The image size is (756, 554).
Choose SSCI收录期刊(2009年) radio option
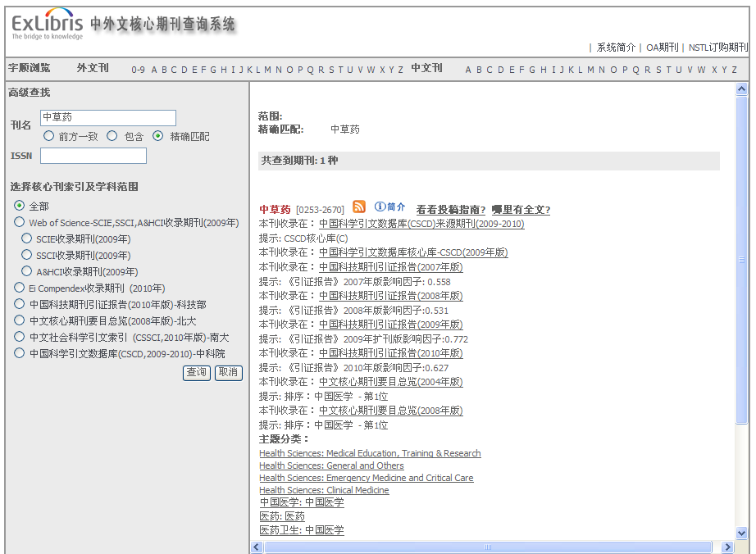(x=27, y=255)
